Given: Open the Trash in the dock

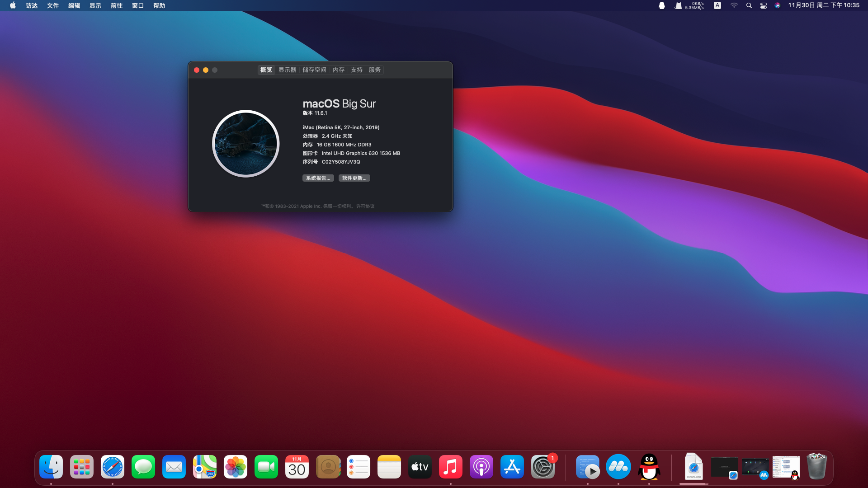Looking at the screenshot, I should (816, 467).
